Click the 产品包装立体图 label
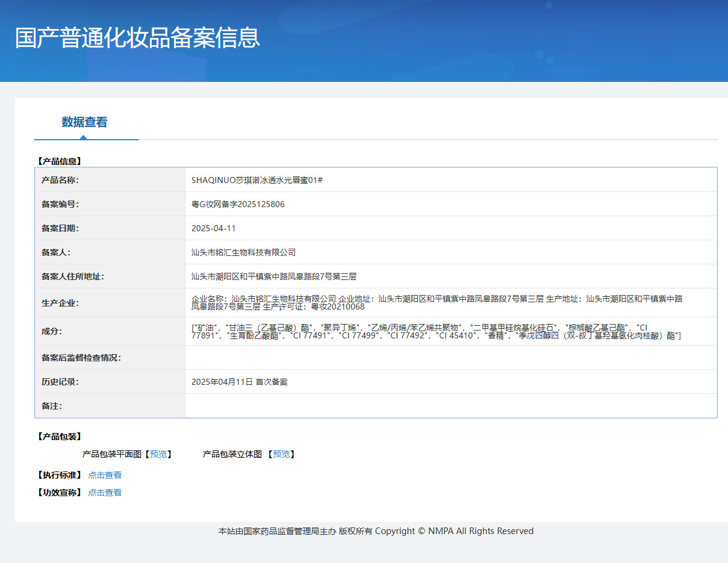728x563 pixels. 232,454
